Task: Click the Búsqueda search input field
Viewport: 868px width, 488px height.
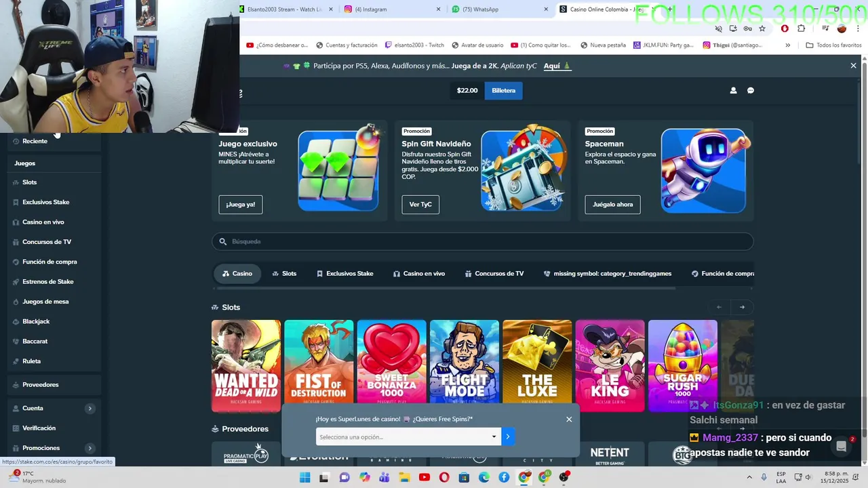Action: 482,241
